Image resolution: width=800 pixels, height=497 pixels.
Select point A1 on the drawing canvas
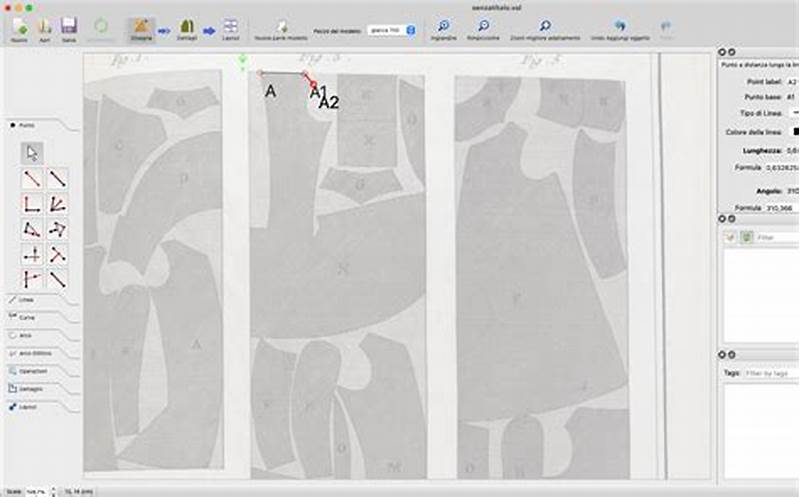(x=305, y=74)
